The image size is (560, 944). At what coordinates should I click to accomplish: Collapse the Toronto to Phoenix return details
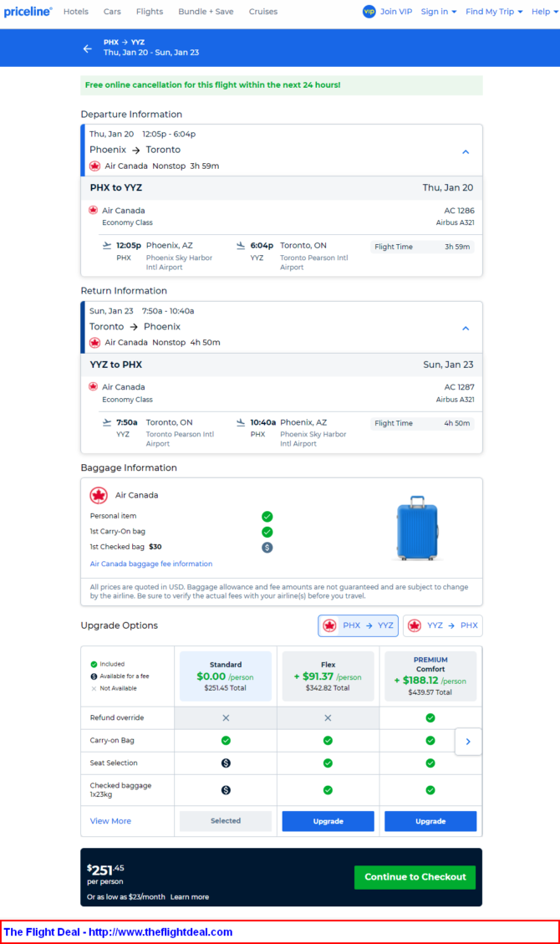[466, 328]
